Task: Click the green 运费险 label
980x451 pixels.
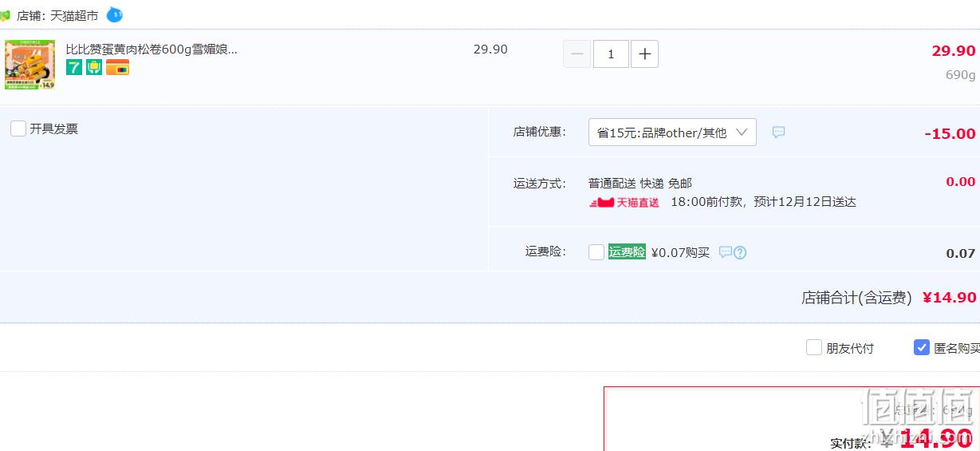Action: click(627, 252)
